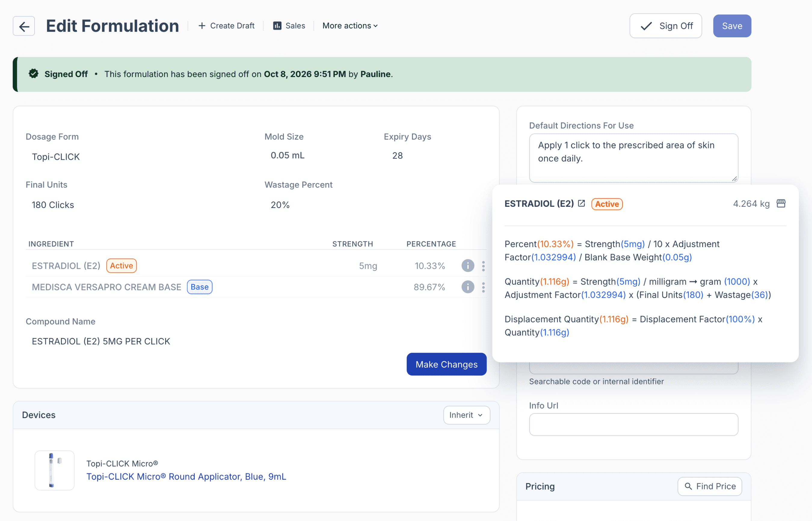The width and height of the screenshot is (812, 521).
Task: Focus the Default Directions For Use textarea
Action: pos(633,158)
